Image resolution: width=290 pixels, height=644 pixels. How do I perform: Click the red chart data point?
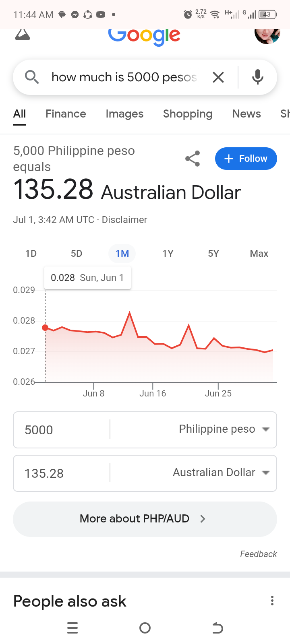(45, 328)
